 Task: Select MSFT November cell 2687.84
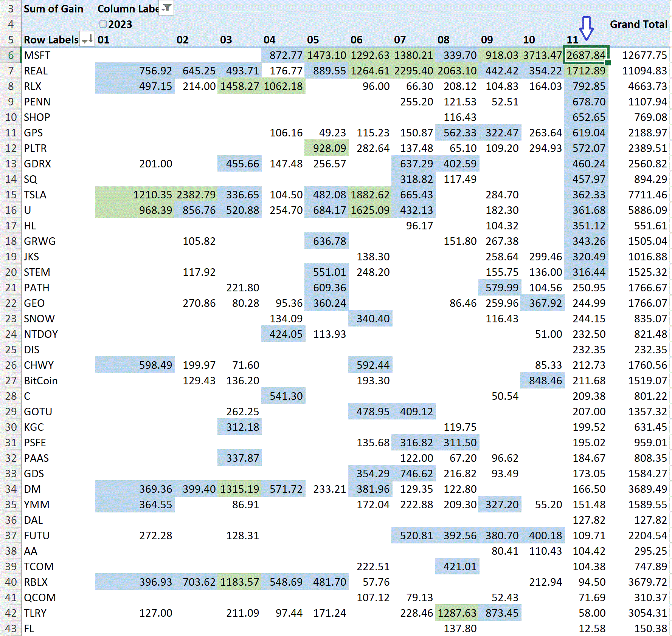tap(586, 55)
